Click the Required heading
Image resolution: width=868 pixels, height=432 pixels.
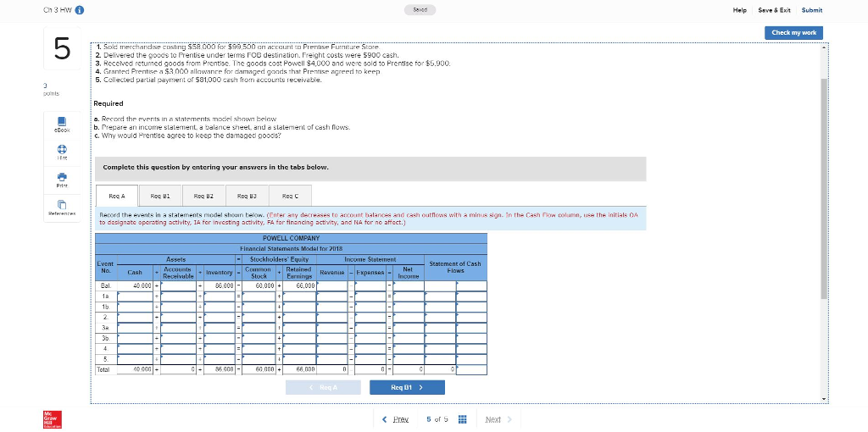[x=108, y=103]
